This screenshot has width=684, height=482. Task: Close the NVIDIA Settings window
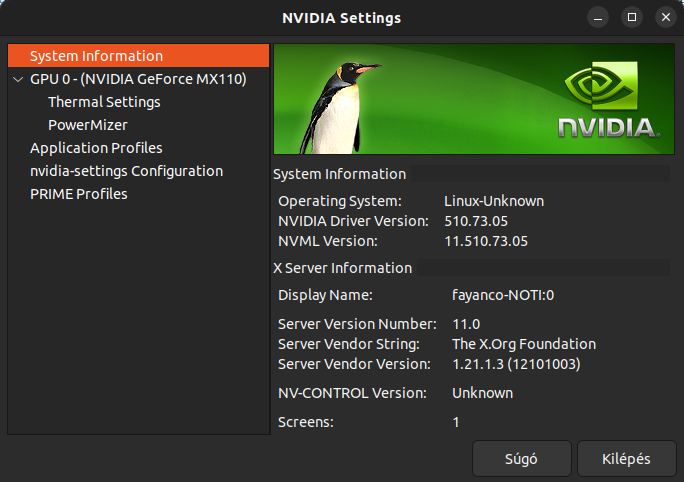click(666, 17)
